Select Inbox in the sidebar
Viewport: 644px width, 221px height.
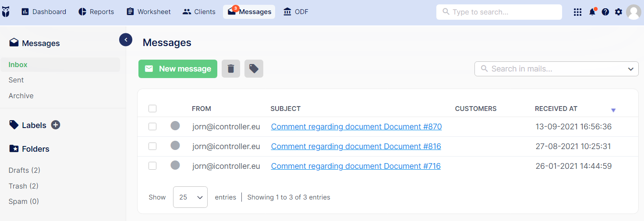point(60,64)
